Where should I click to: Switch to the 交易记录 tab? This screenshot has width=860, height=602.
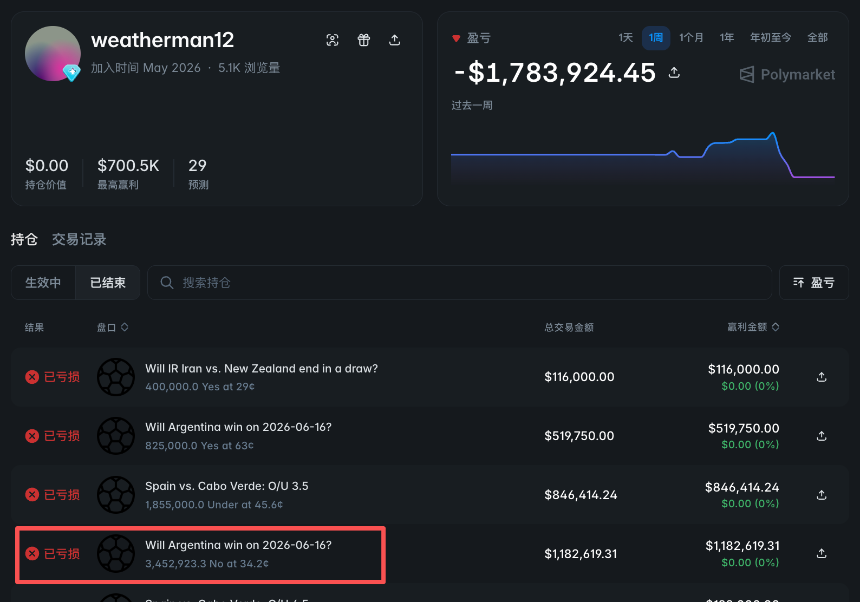click(79, 240)
